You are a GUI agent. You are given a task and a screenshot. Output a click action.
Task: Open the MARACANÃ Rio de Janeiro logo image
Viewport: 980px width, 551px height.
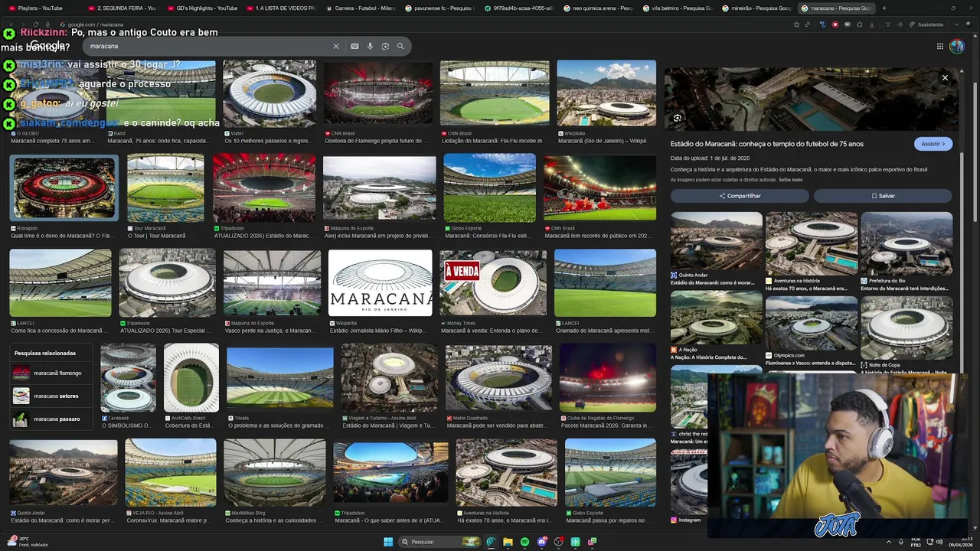tap(380, 282)
